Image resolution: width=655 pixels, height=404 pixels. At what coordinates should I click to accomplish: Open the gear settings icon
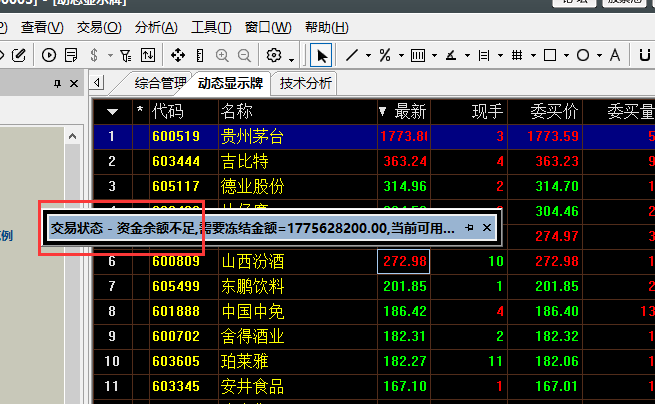(x=274, y=55)
